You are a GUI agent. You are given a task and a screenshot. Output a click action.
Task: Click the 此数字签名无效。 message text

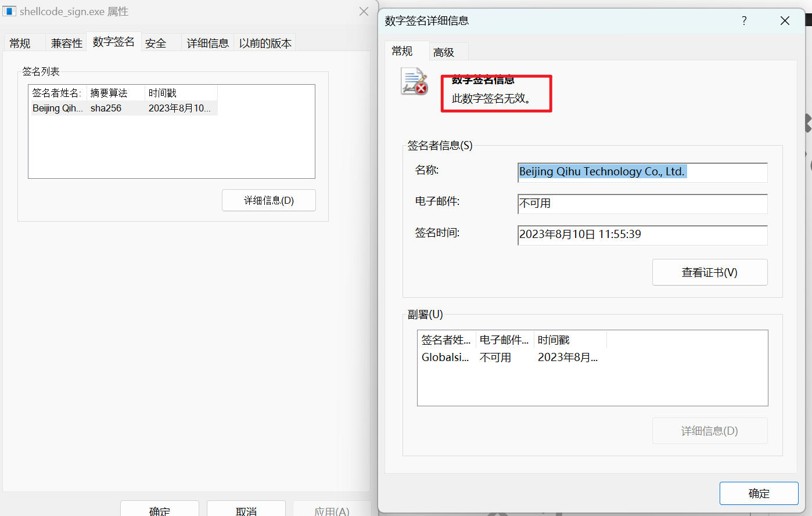tap(491, 99)
